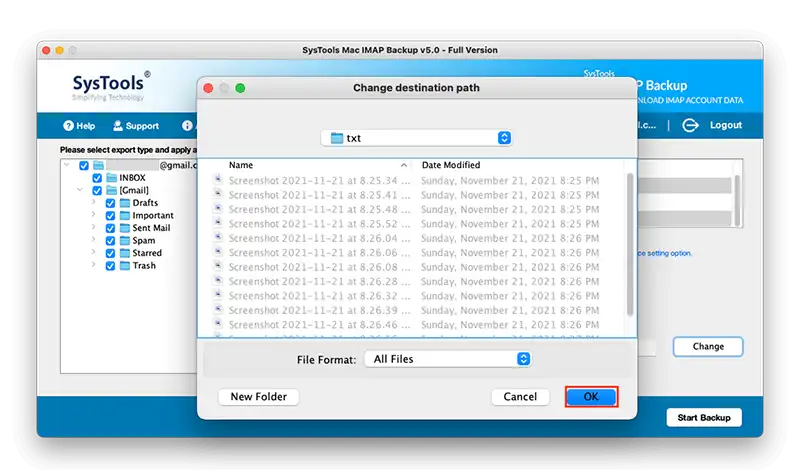Click file icon of Screenshot at 8.25.34
The image size is (800, 470).
[x=218, y=180]
